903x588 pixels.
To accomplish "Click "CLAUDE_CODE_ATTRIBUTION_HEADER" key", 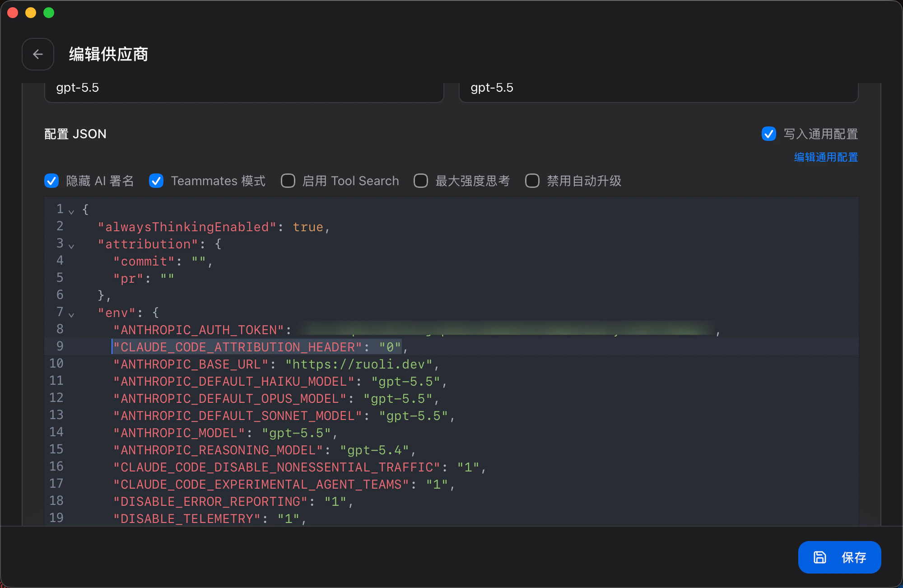I will coord(238,347).
